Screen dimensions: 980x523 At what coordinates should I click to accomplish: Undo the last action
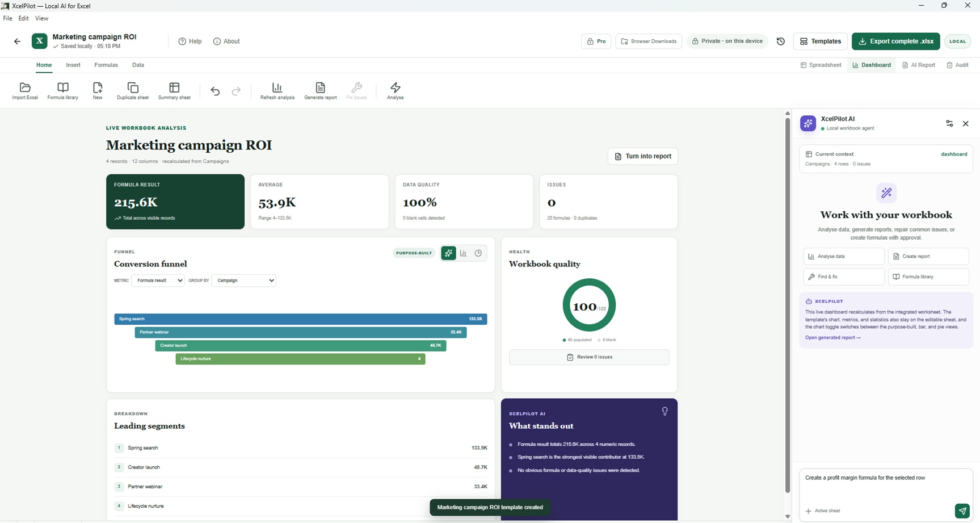point(215,91)
